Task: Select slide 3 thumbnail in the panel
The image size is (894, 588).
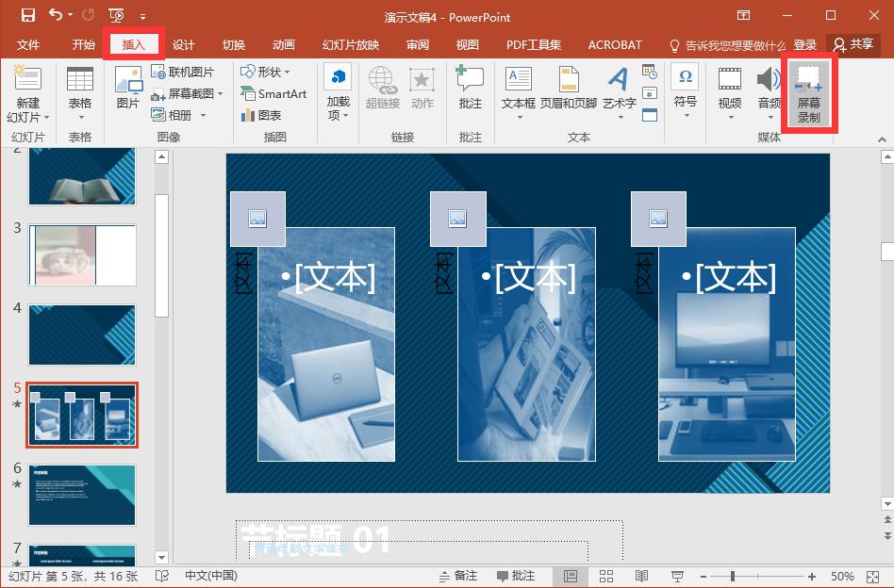Action: click(x=81, y=255)
